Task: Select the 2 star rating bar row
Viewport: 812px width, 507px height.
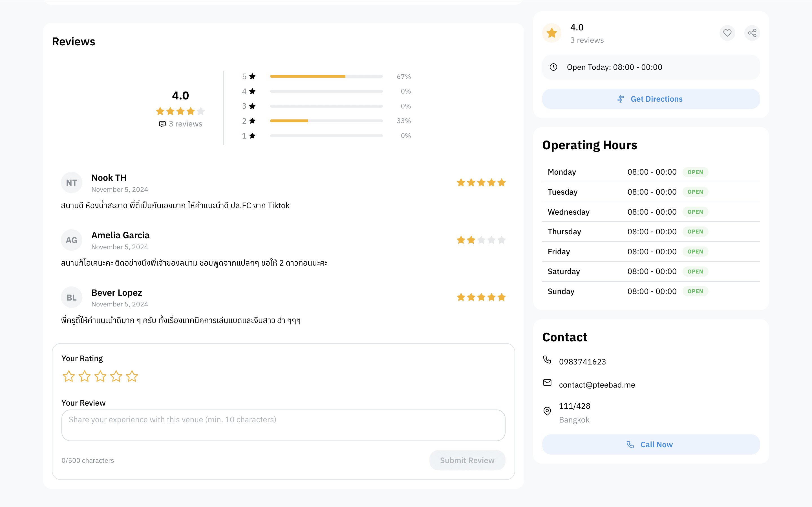Action: tap(326, 121)
